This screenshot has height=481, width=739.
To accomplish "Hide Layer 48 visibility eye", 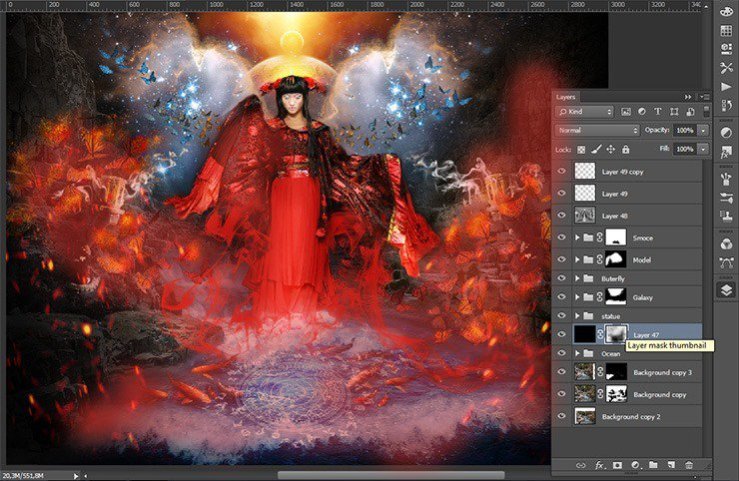I will coord(561,215).
